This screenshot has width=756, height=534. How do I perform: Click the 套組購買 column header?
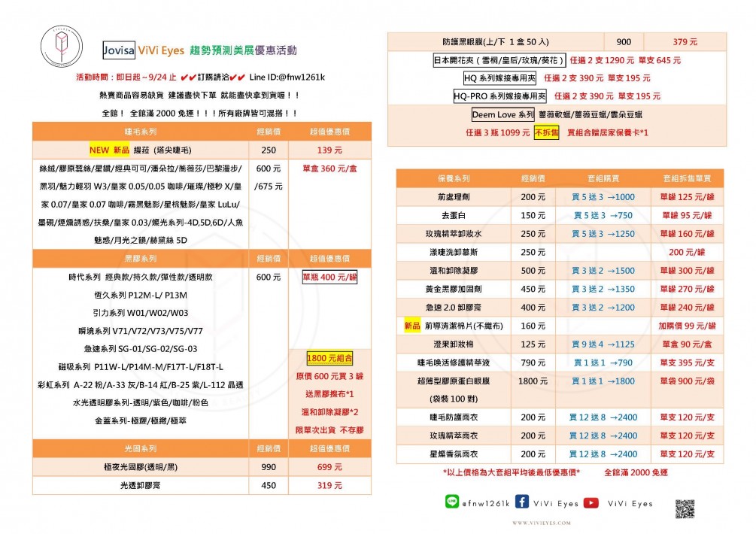tap(603, 178)
